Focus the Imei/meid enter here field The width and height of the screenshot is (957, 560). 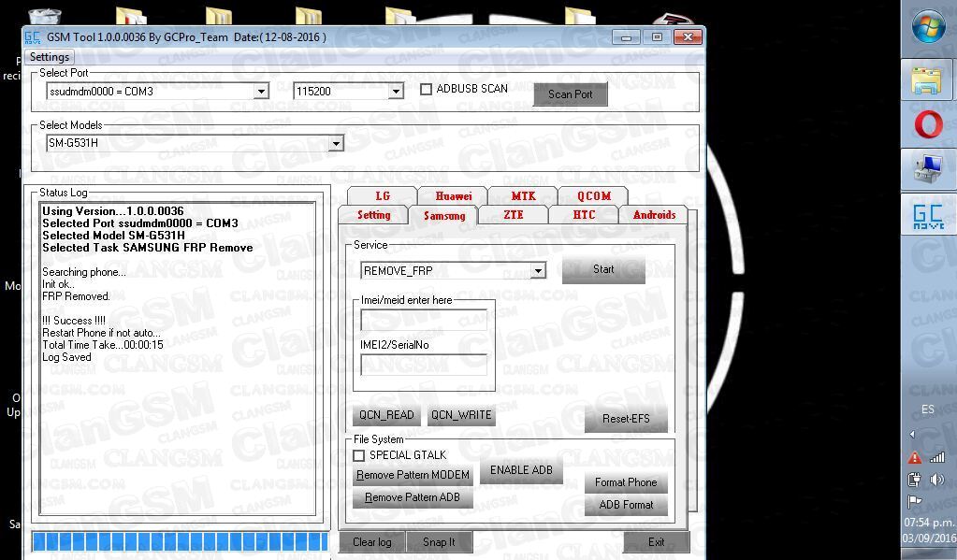[424, 320]
